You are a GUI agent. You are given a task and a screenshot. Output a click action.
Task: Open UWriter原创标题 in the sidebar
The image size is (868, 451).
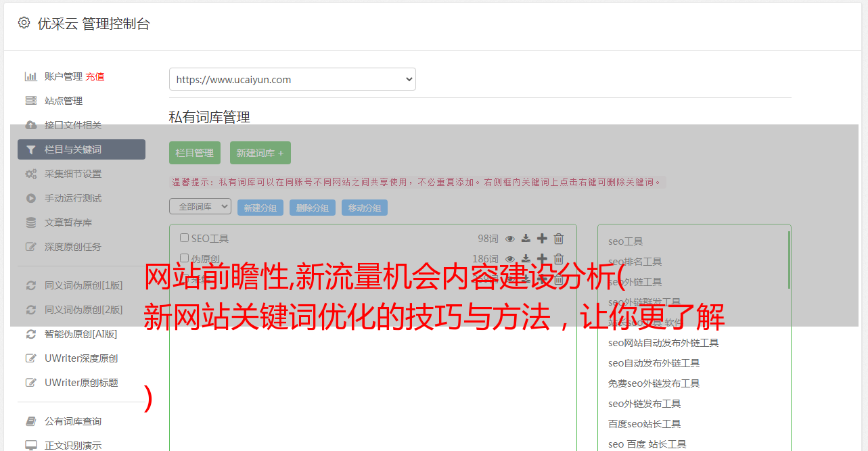(81, 383)
